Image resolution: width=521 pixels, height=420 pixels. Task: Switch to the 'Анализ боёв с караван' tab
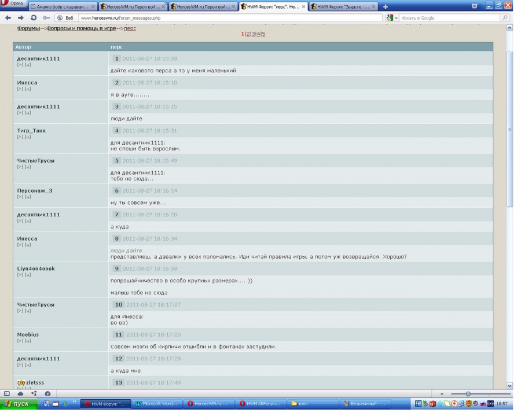coord(62,7)
